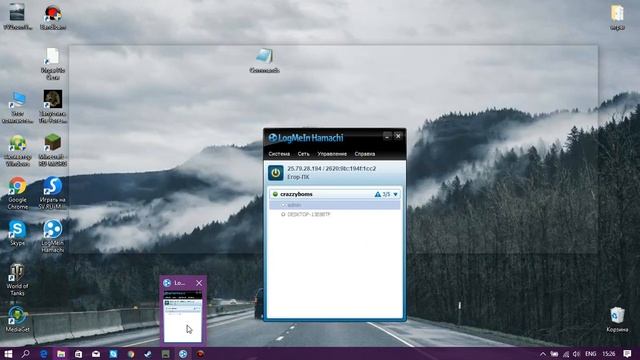640x360 pixels.
Task: Open the LogMeIn Hamachi desktop shortcut
Action: coord(53,236)
